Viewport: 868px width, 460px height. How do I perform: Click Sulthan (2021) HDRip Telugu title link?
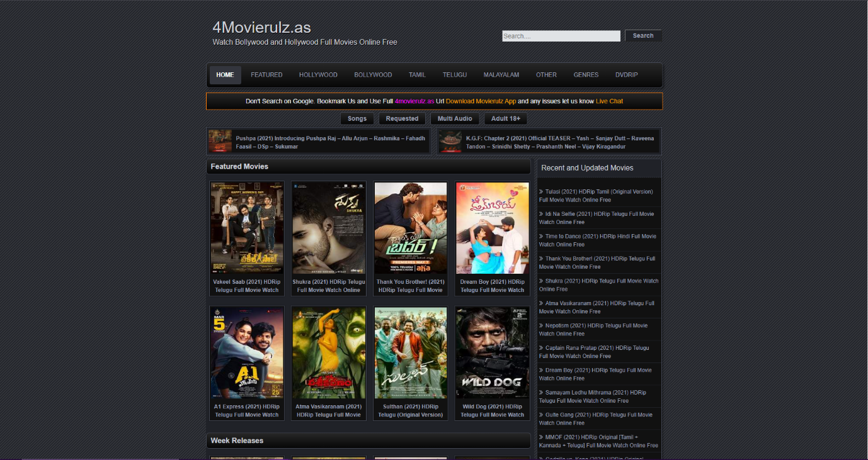[411, 411]
